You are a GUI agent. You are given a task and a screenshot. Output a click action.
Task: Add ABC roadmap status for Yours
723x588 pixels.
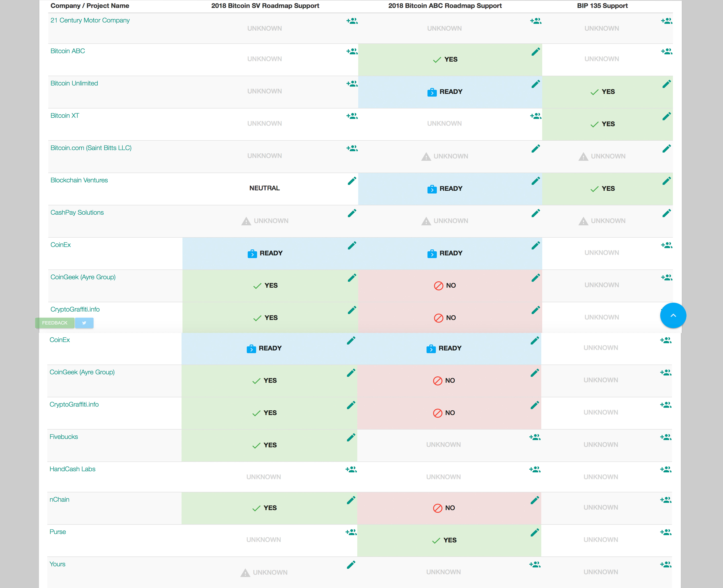535,565
